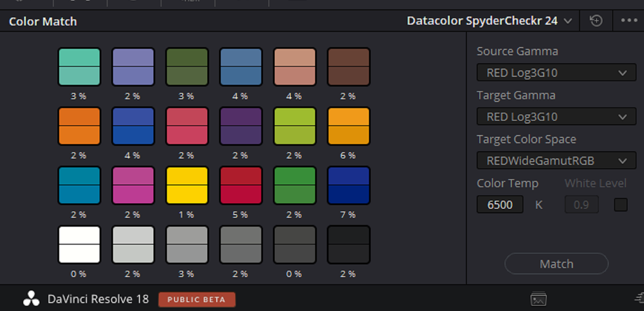
Task: Open the gallery icon in bottom bar
Action: tap(538, 299)
